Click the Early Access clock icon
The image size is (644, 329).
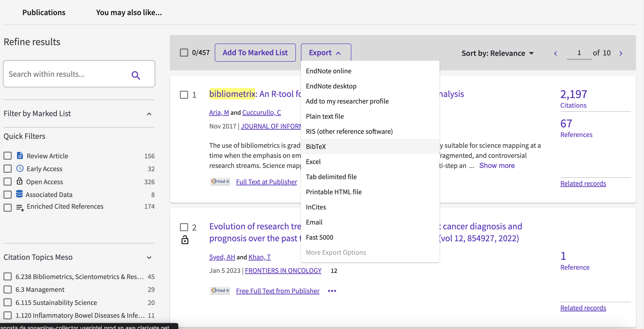20,168
